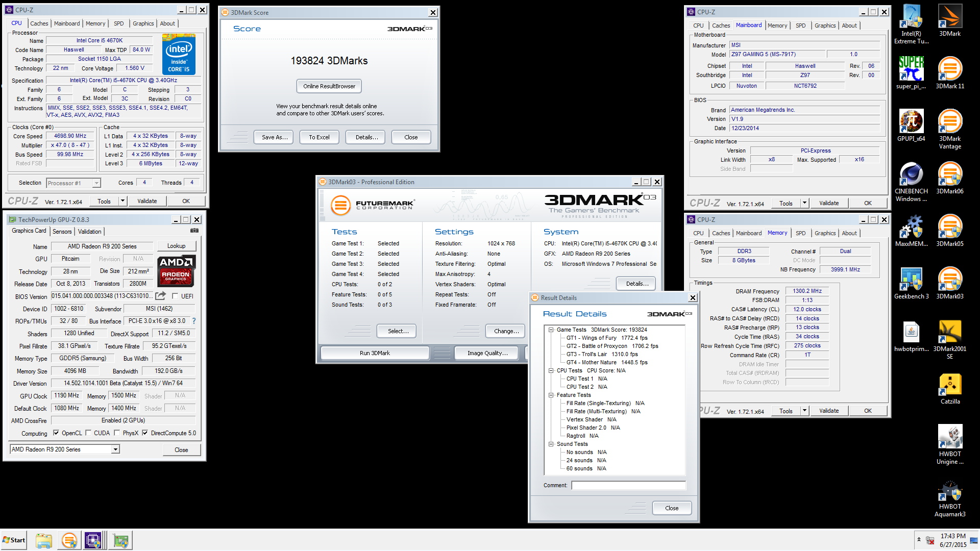Open the 3DMark desktop icon
This screenshot has width=980, height=551.
click(x=950, y=20)
